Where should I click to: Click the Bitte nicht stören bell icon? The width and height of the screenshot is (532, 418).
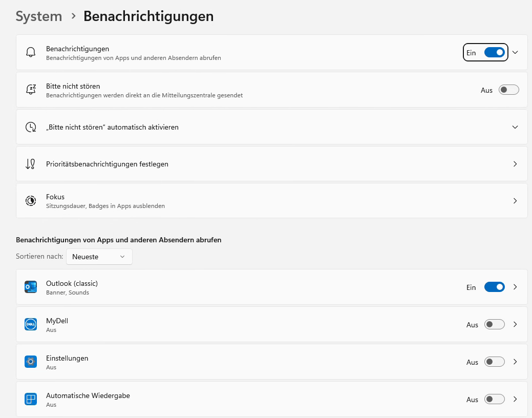click(31, 90)
